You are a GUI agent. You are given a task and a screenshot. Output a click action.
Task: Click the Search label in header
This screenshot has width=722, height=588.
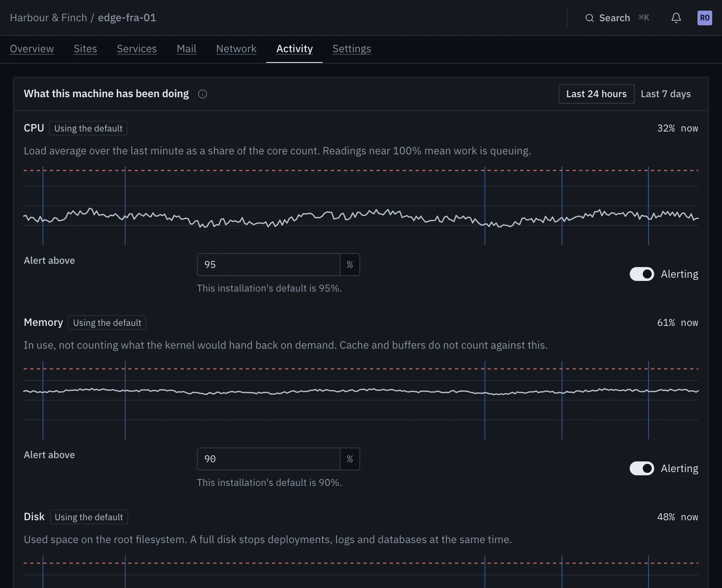[x=614, y=18]
